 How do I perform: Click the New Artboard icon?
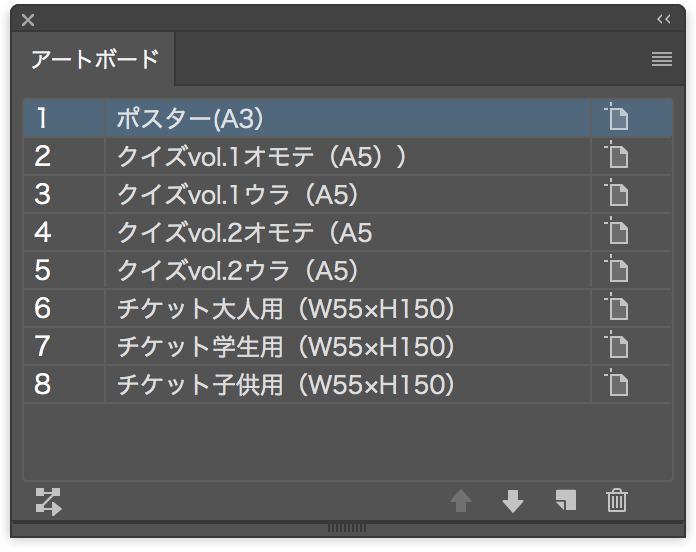566,500
